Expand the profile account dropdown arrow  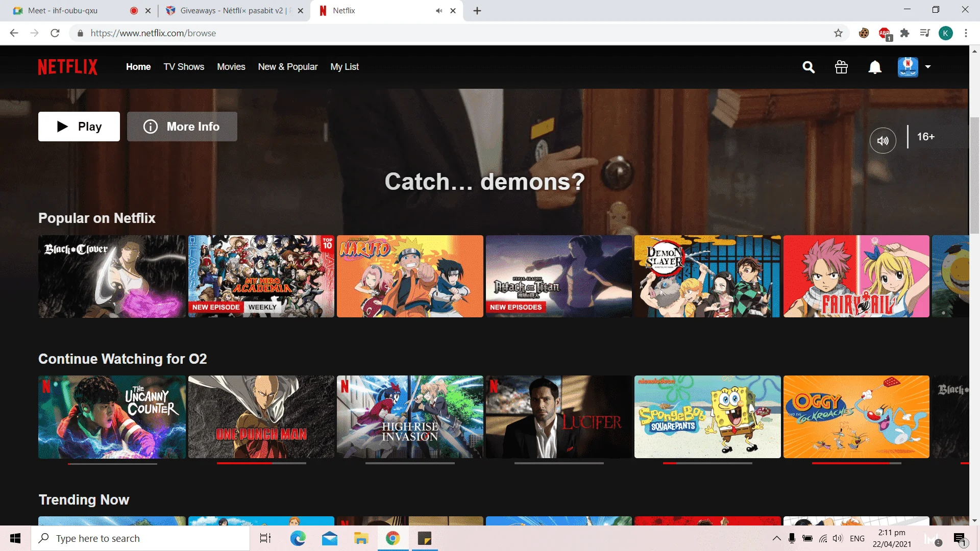[928, 67]
